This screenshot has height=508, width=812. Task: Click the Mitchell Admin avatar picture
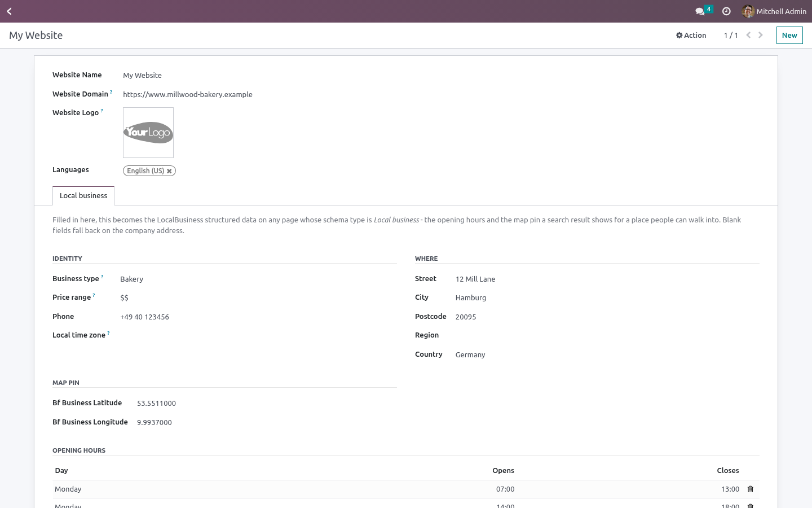tap(748, 11)
